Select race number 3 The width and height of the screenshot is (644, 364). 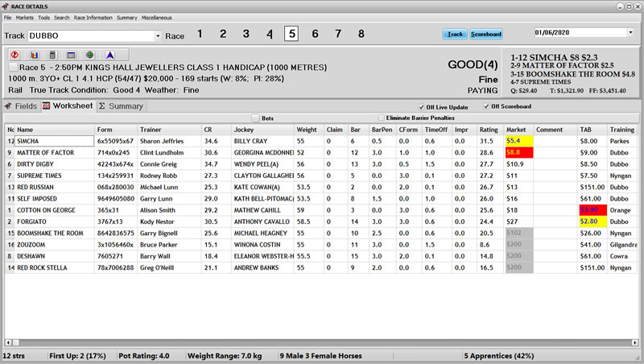[246, 34]
